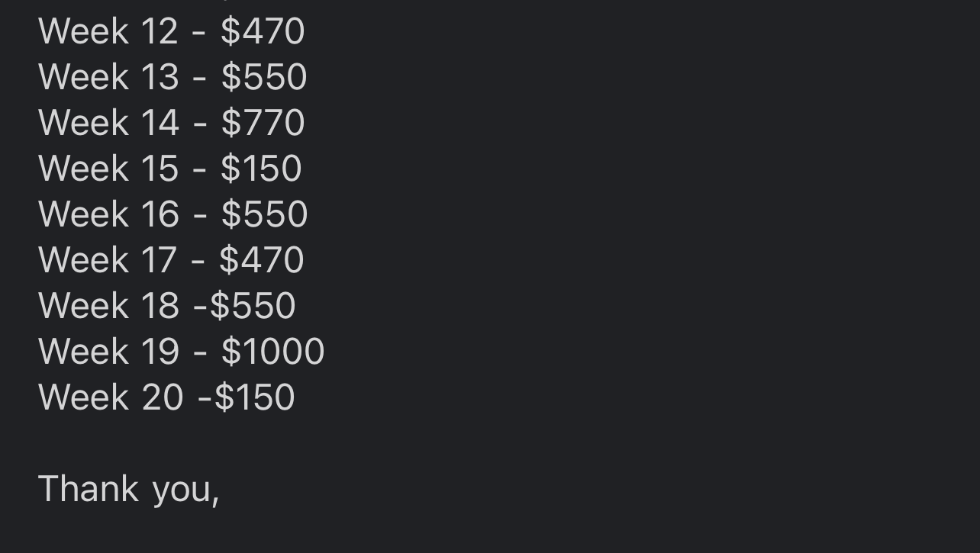980x553 pixels.
Task: Place cursor on "Week 19" text
Action: (108, 352)
